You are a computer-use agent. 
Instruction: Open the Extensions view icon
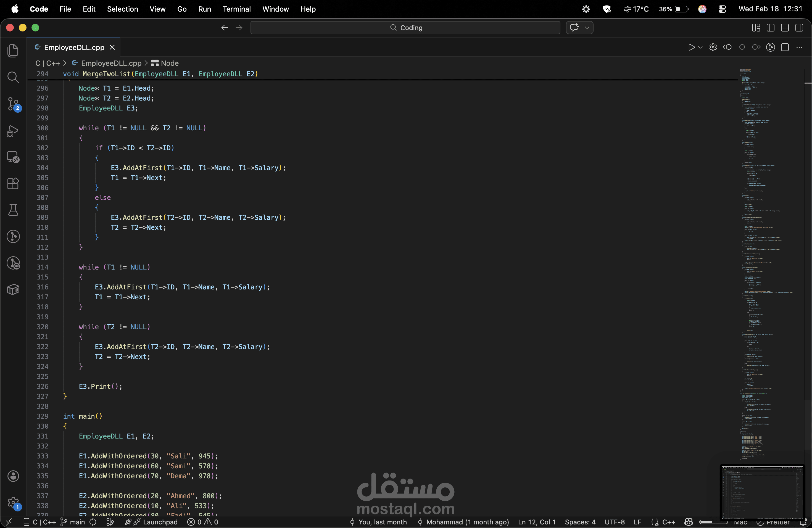pyautogui.click(x=13, y=184)
